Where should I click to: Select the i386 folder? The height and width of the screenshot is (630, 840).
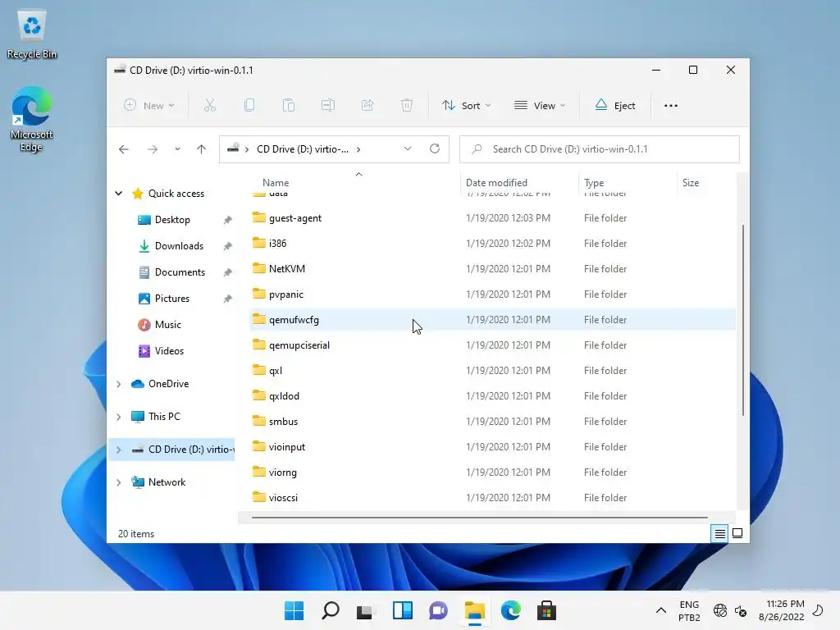[492, 243]
